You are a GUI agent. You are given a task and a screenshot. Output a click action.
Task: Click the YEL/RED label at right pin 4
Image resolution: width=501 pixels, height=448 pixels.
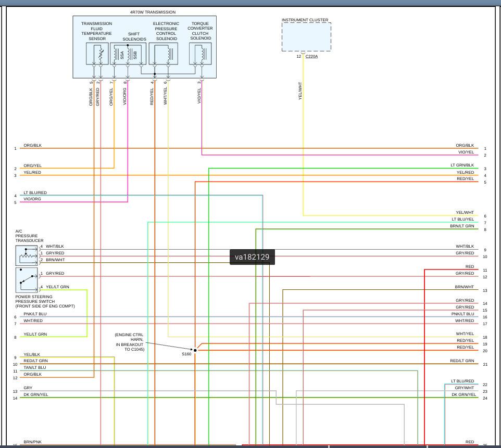[465, 172]
